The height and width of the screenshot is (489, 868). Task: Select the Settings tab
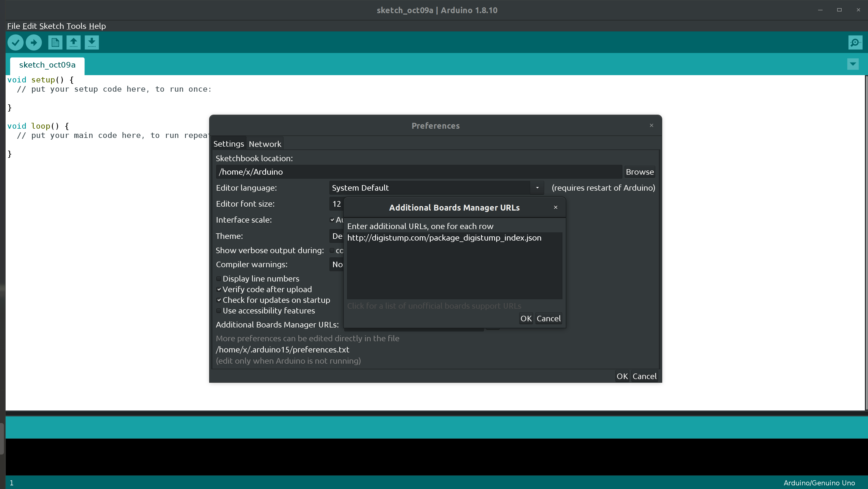(x=228, y=144)
